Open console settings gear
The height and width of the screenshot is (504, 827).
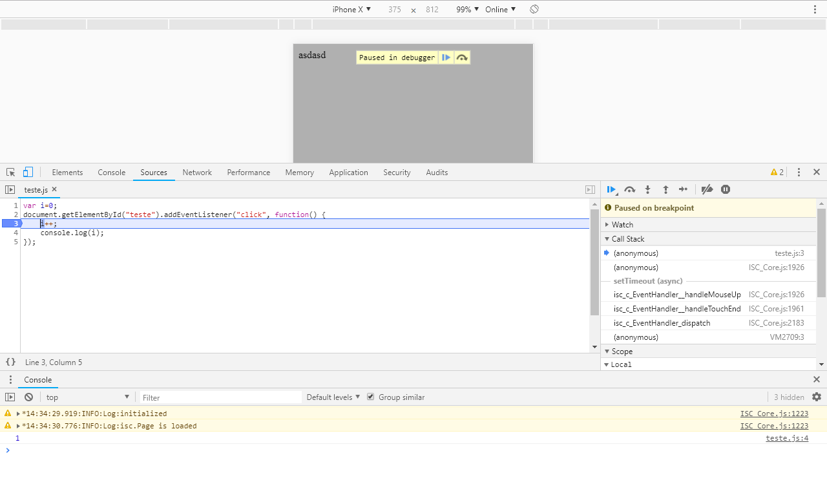[x=817, y=397]
